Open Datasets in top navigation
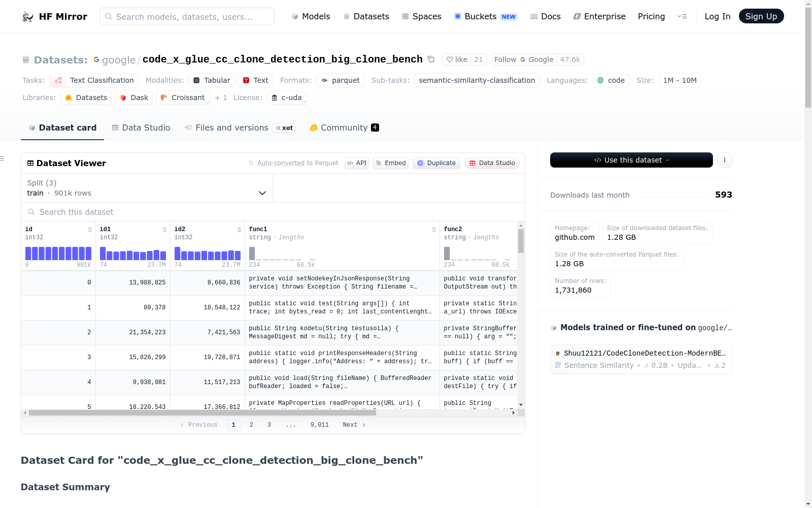This screenshot has width=812, height=508. tap(366, 16)
